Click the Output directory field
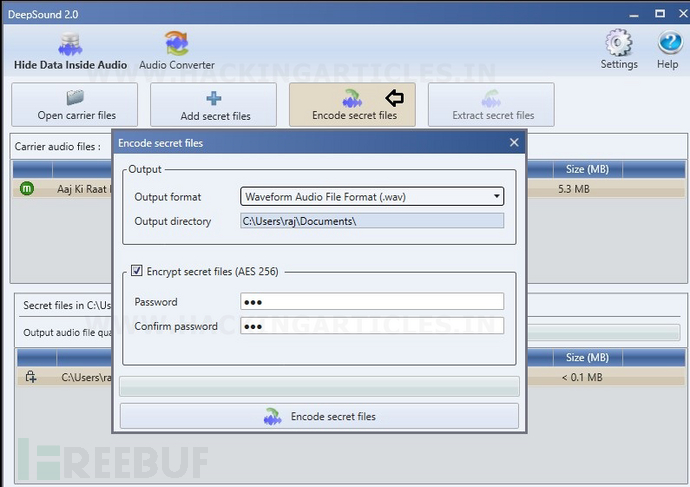Image resolution: width=690 pixels, height=487 pixels. tap(372, 221)
